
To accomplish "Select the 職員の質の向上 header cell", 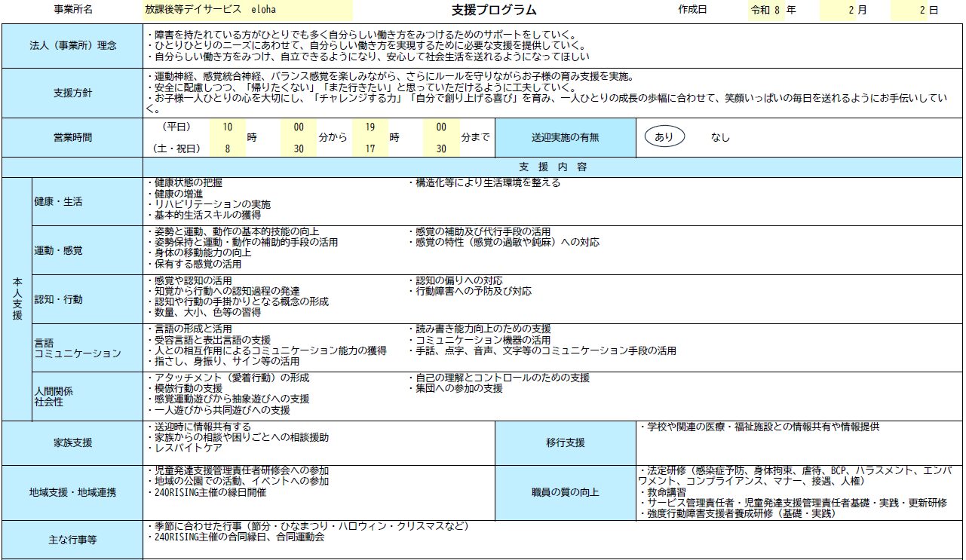I will point(566,492).
